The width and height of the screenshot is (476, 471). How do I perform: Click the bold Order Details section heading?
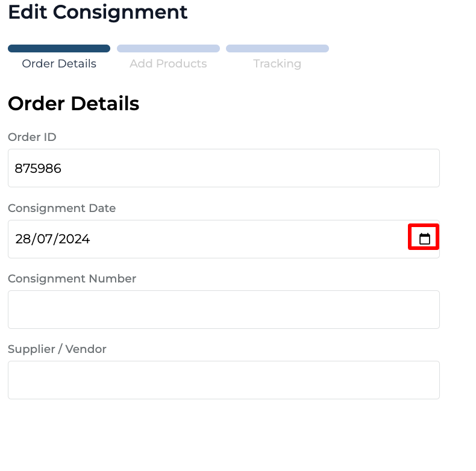[x=74, y=104]
